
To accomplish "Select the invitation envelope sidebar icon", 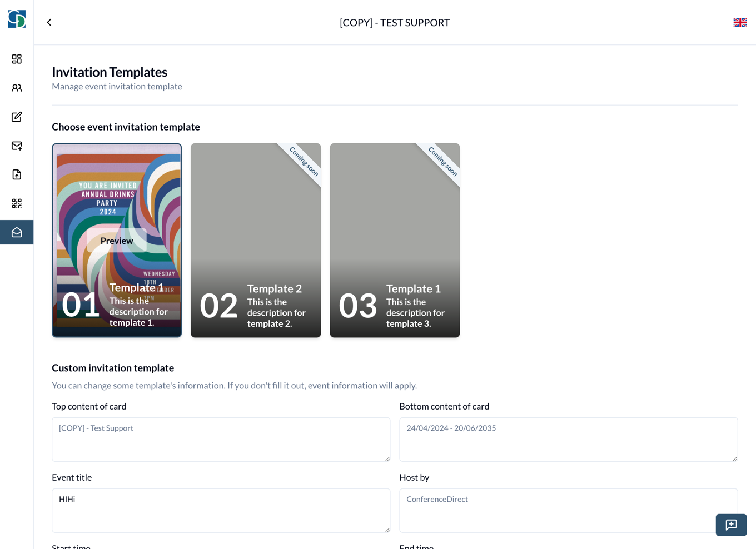I will 17,232.
